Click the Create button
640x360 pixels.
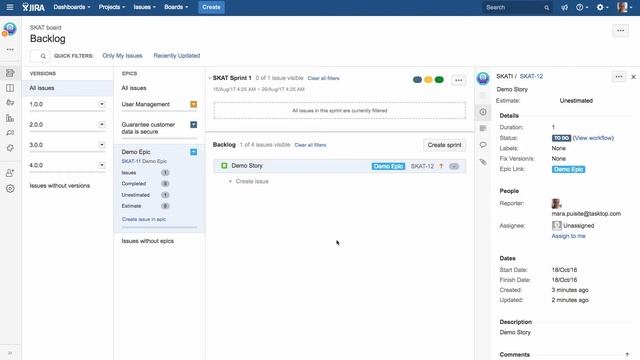pyautogui.click(x=211, y=7)
